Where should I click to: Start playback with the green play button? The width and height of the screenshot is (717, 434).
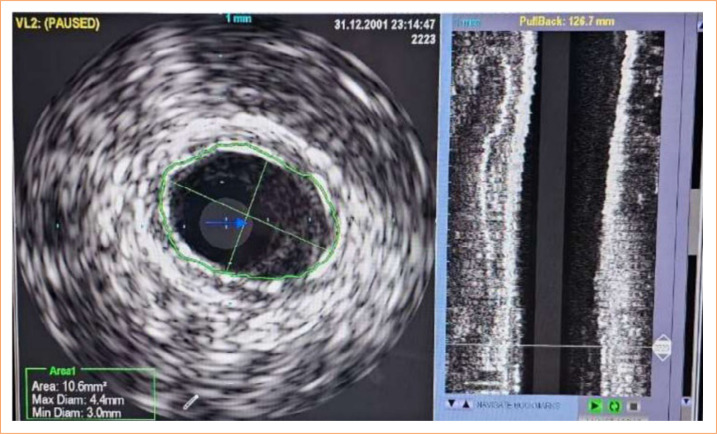[595, 406]
